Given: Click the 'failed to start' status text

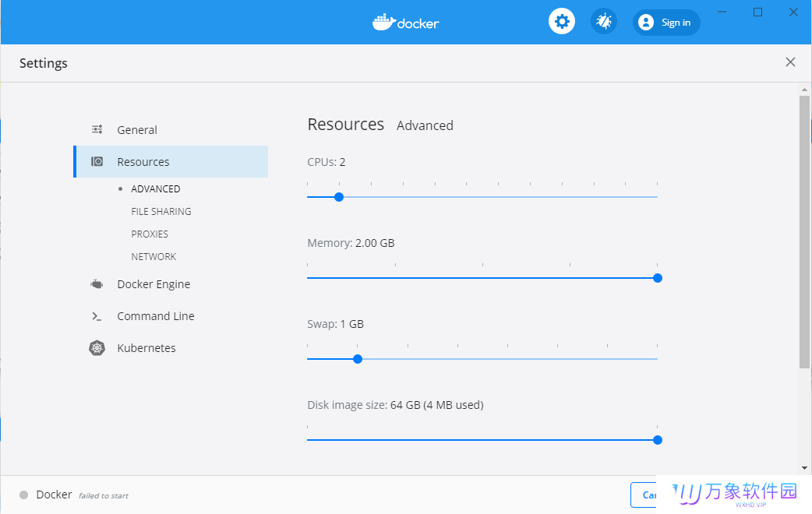Looking at the screenshot, I should (x=104, y=496).
